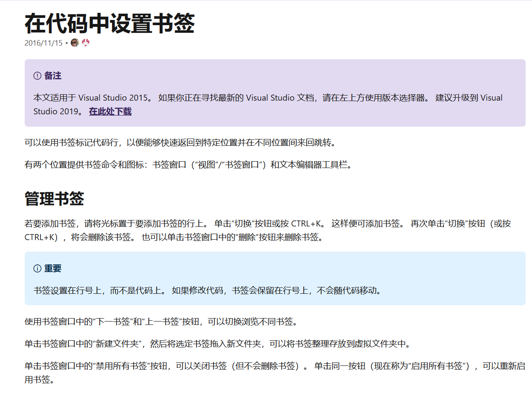Click the 备注 note label text
Screen dimensions: 532x394
[53, 75]
